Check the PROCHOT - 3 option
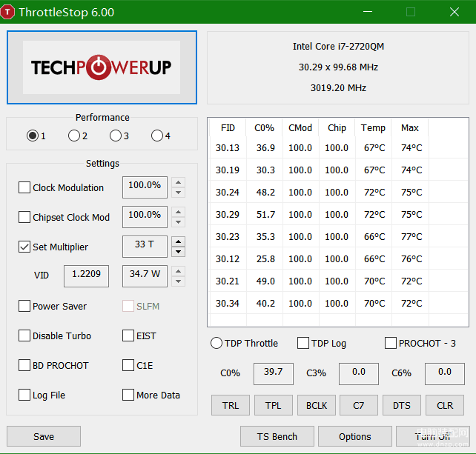 (x=391, y=343)
